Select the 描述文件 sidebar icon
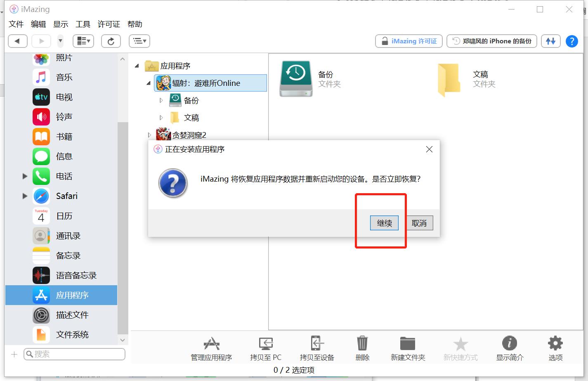 pyautogui.click(x=41, y=315)
